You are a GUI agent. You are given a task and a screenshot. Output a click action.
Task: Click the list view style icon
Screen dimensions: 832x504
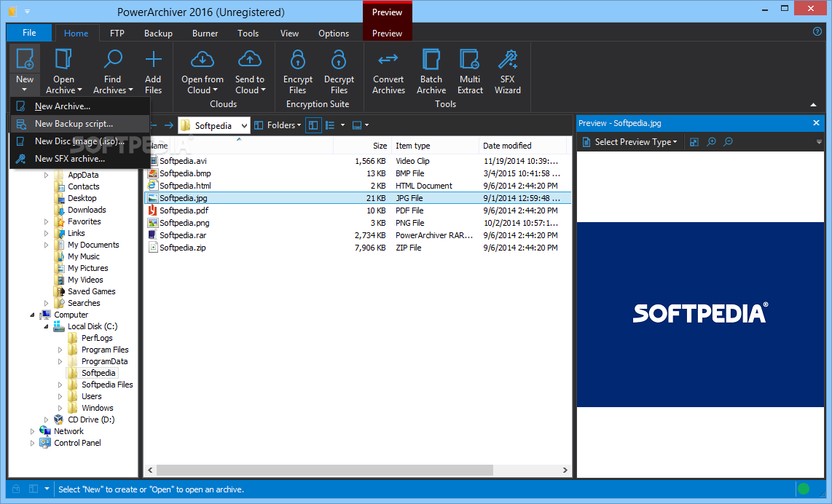(x=330, y=125)
